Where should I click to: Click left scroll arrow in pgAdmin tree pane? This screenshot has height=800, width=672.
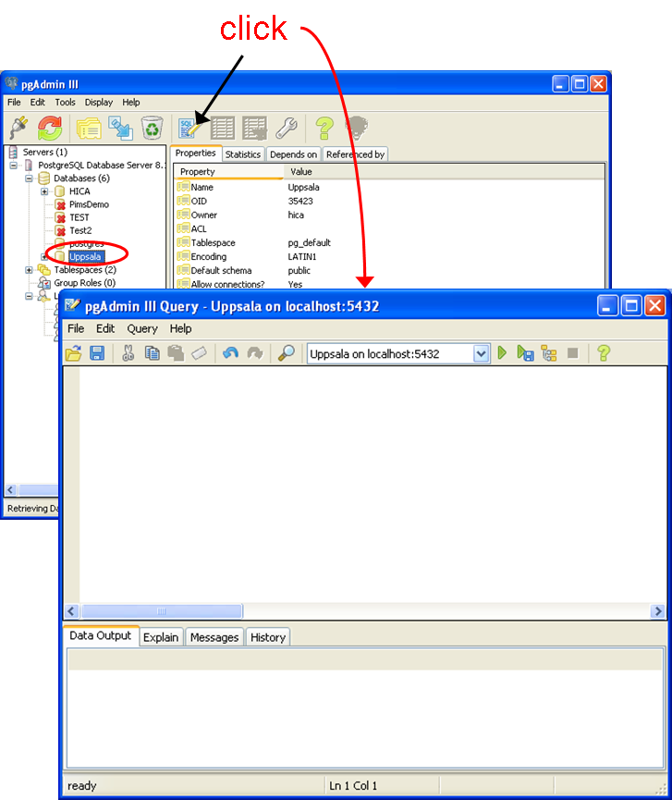pos(10,490)
